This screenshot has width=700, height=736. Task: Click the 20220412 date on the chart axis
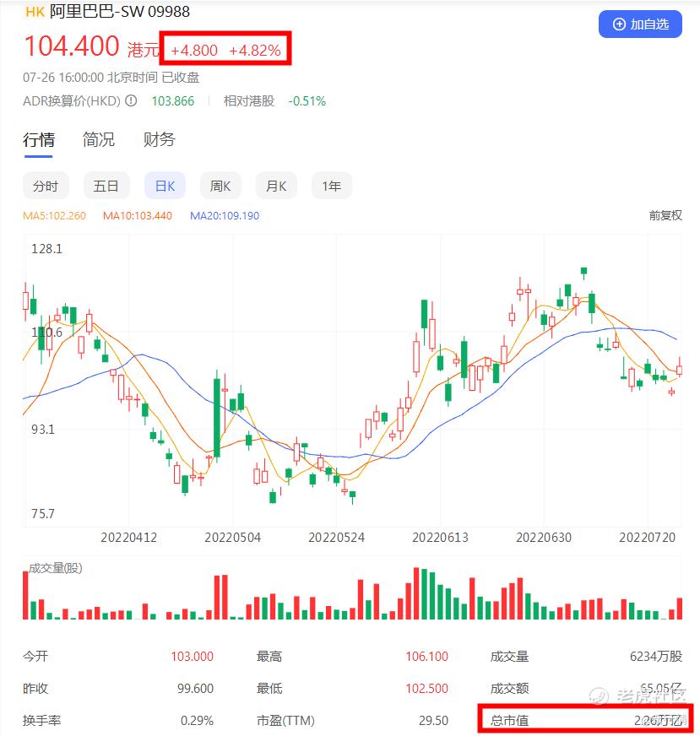[128, 538]
